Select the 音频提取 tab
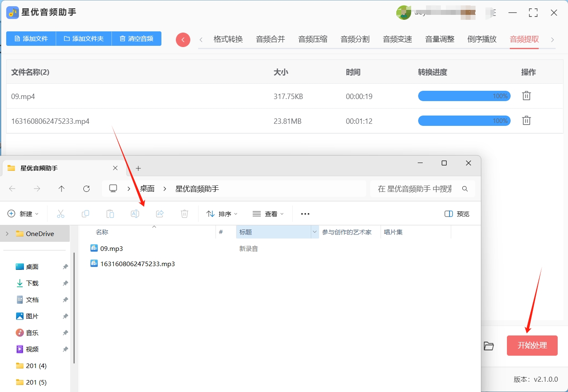 pos(524,39)
